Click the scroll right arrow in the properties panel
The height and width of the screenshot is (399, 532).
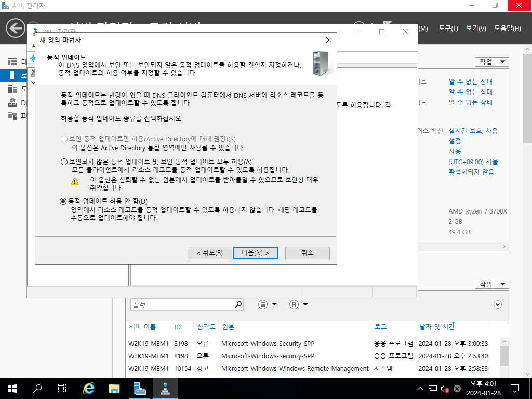point(504,247)
